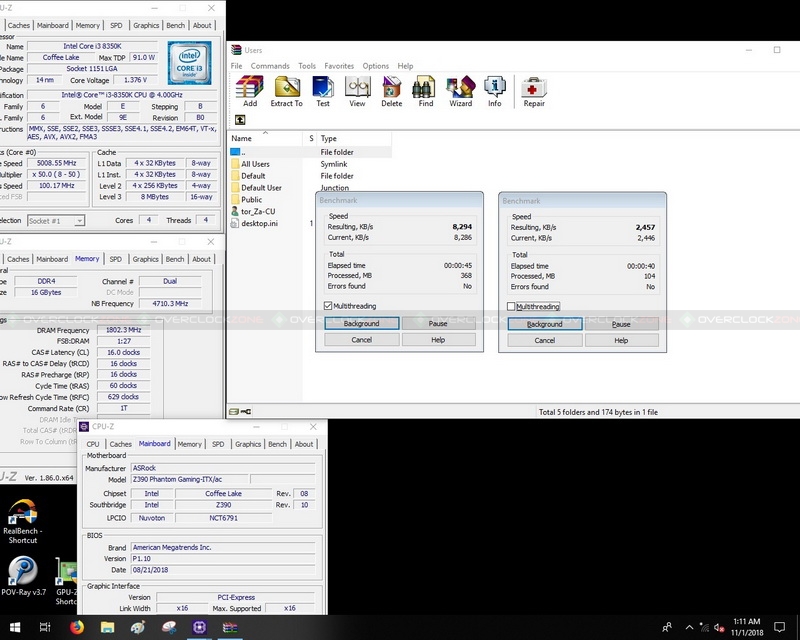Open the Find files tool
800x640 pixels.
pos(426,91)
